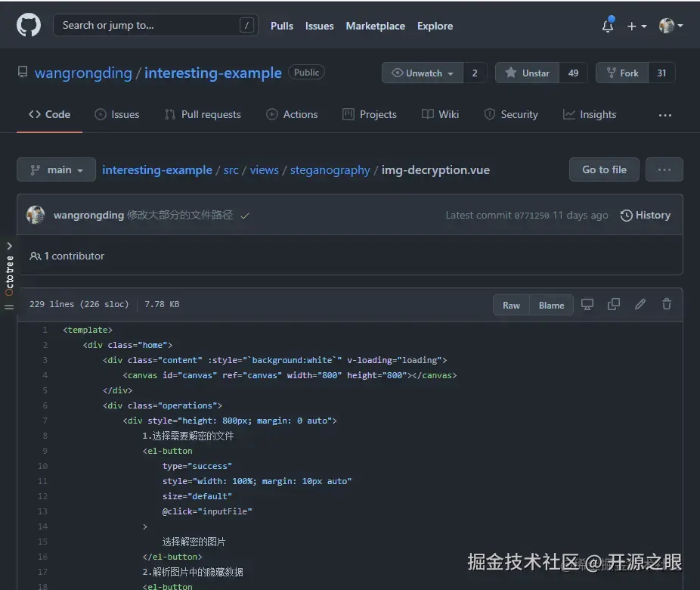Switch to the Insights tab
The height and width of the screenshot is (590, 700).
[590, 114]
